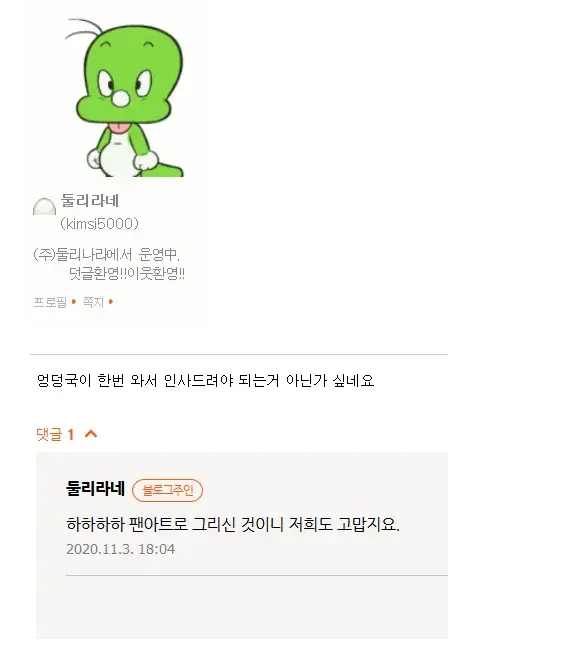566x660 pixels.
Task: Click the 덧글환영!!이웃환영!! greeting text
Action: [127, 274]
